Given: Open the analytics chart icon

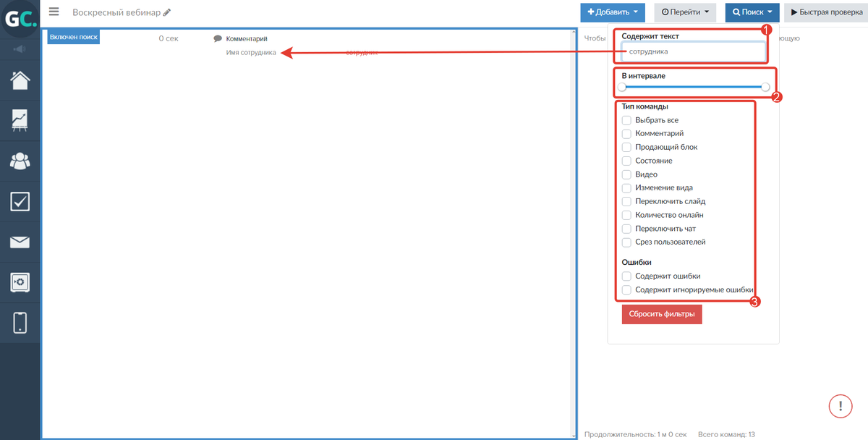Looking at the screenshot, I should click(x=20, y=120).
